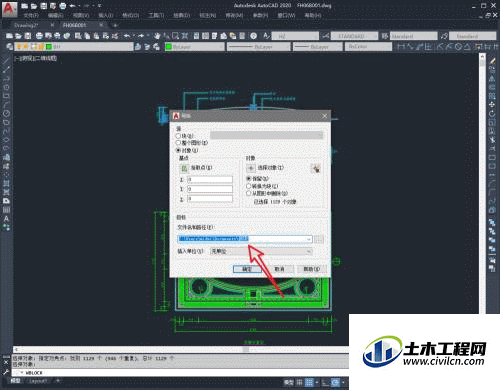500x390 pixels.
Task: Select the 整个图形(E) Entire drawing radio button
Action: point(178,143)
